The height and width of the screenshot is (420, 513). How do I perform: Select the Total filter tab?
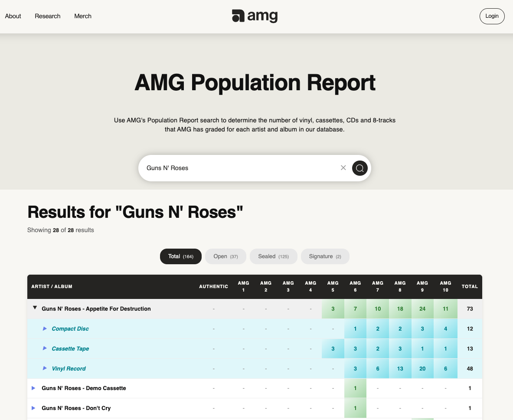coord(181,256)
